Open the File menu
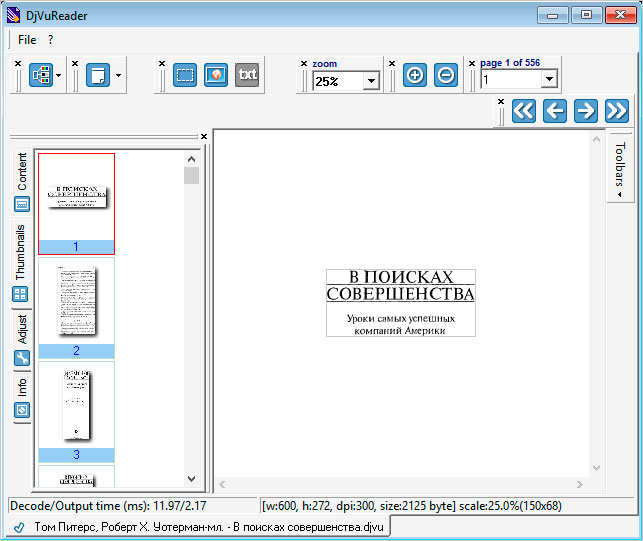The width and height of the screenshot is (643, 541). (27, 40)
